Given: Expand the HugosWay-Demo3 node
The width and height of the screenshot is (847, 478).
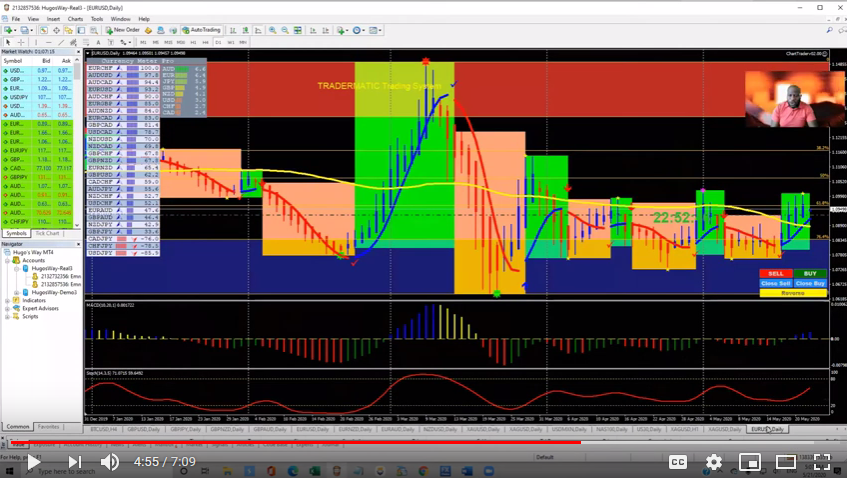Looking at the screenshot, I should [17, 292].
